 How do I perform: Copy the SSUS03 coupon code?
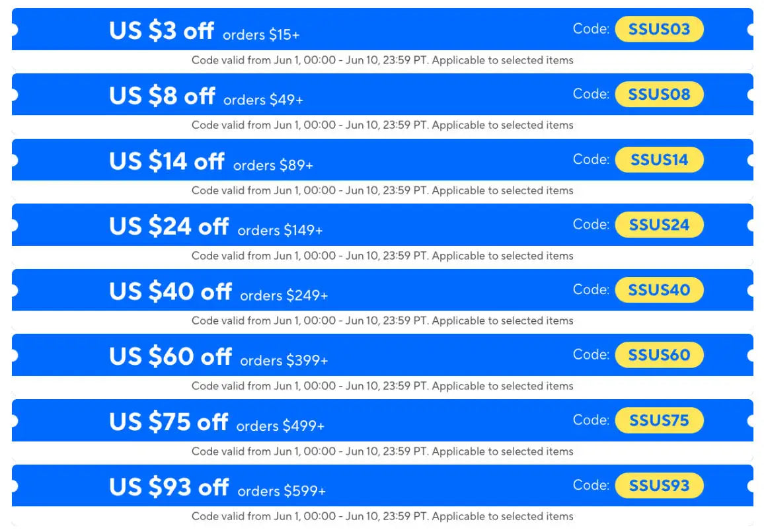point(659,29)
